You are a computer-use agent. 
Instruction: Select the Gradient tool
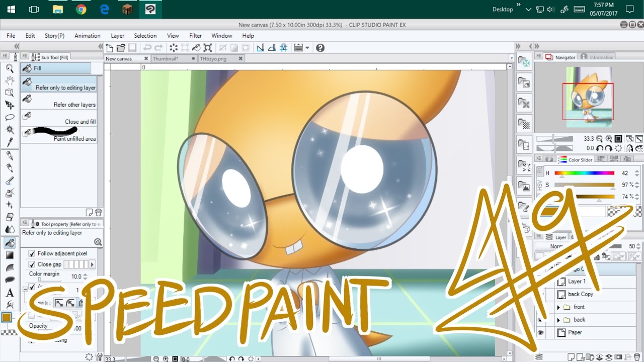(x=10, y=255)
